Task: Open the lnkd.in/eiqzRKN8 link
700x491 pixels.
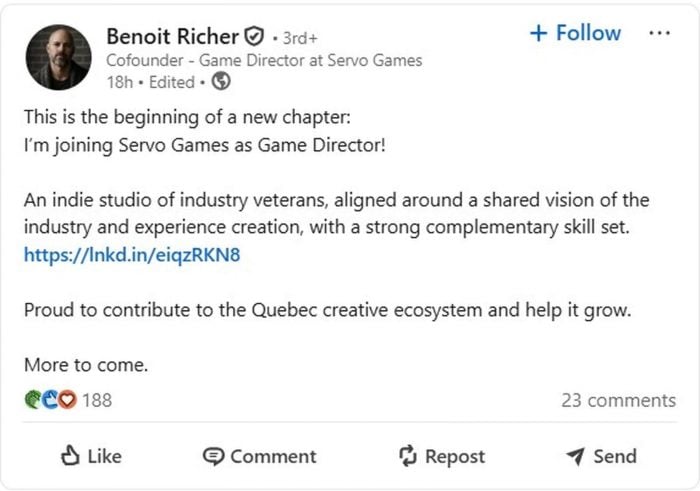Action: [132, 254]
